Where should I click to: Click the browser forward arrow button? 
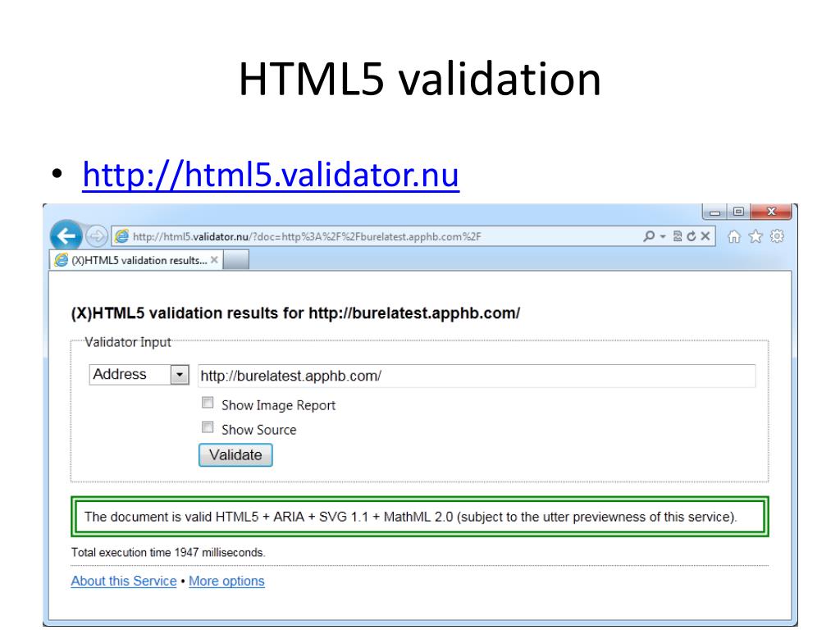click(97, 236)
